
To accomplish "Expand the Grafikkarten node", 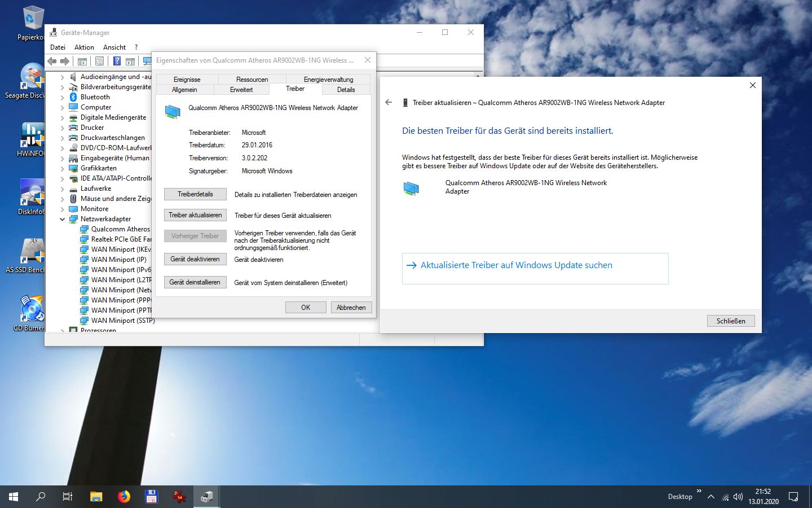I will 62,168.
